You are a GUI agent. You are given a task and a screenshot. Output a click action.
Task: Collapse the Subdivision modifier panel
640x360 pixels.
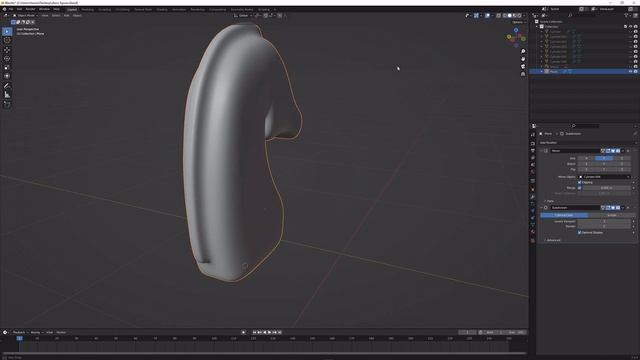pyautogui.click(x=542, y=207)
